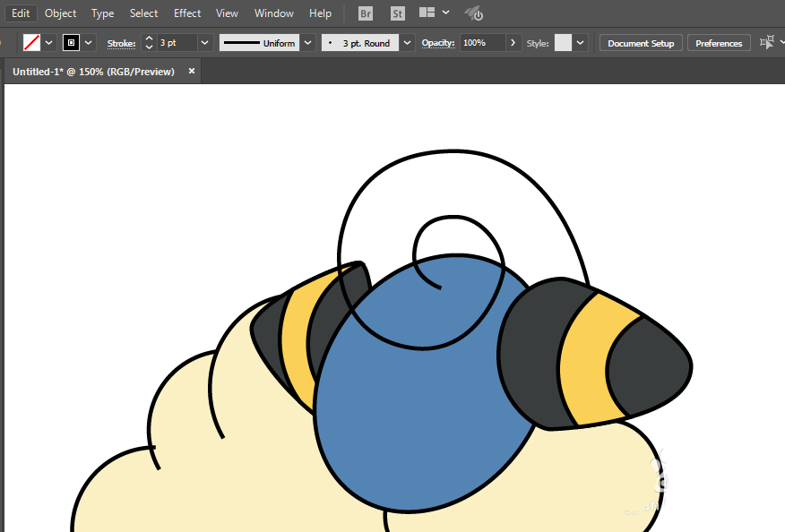Open Adobe Stock via St icon
This screenshot has width=785, height=532.
pyautogui.click(x=398, y=13)
